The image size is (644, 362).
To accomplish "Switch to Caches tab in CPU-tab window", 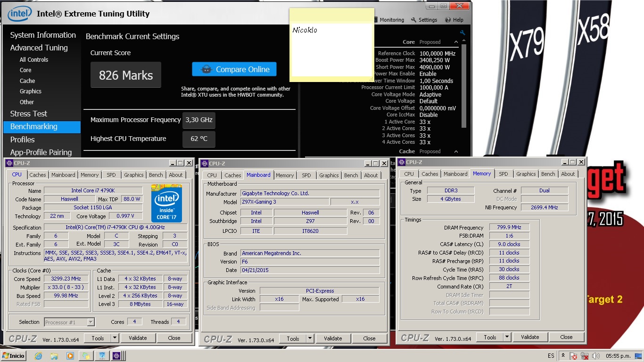I will pyautogui.click(x=38, y=175).
